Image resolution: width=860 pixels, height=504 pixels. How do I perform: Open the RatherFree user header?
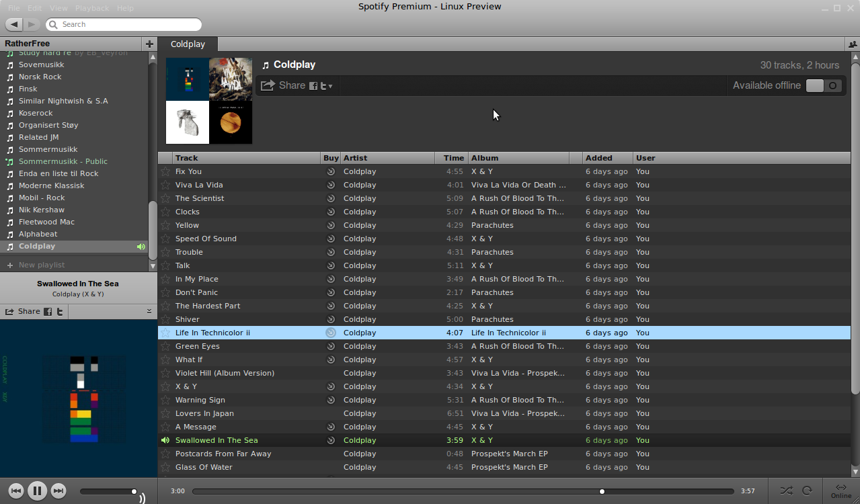tap(28, 44)
